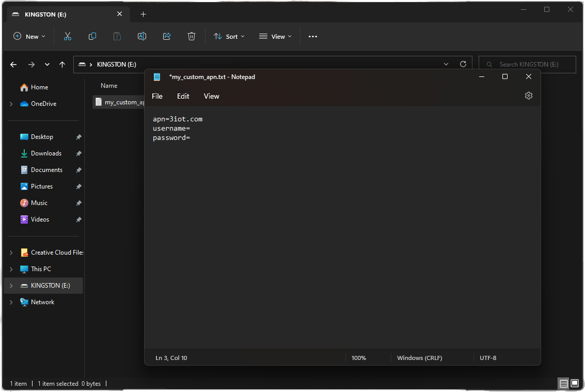Expand the This PC tree node
585x392 pixels.
(11, 269)
